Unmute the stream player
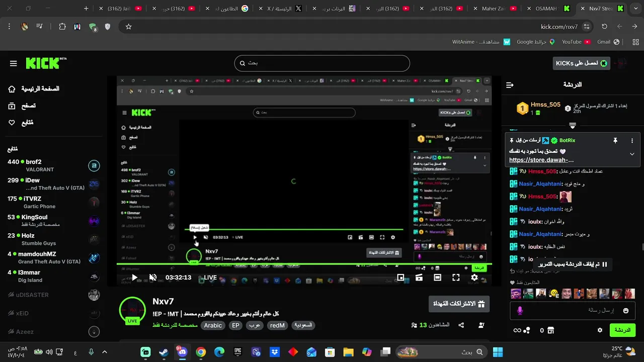This screenshot has width=644, height=362. pos(153,278)
